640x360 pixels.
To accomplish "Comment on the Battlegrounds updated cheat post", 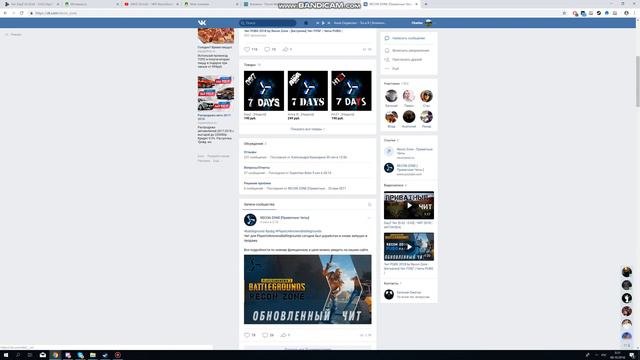I will (265, 335).
